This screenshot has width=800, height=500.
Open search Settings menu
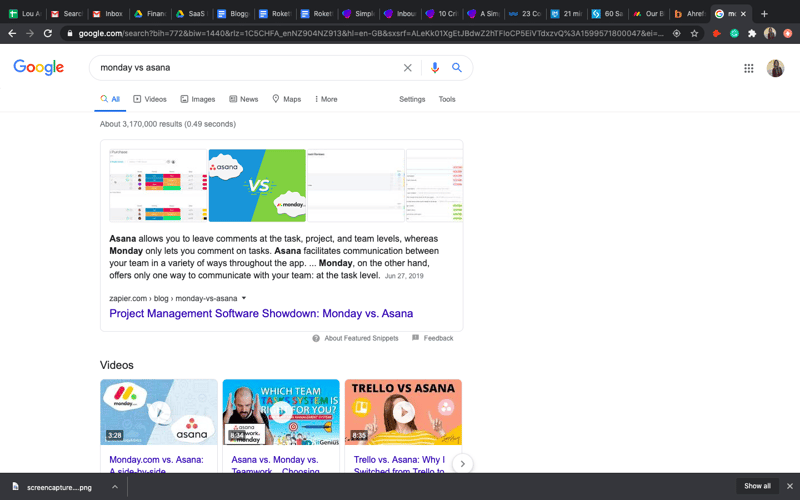(x=412, y=99)
